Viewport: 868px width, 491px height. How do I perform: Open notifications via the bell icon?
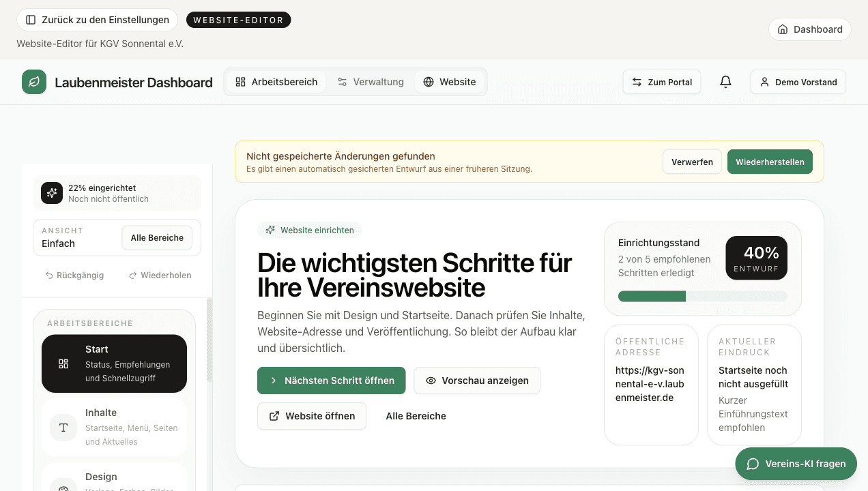pos(725,82)
